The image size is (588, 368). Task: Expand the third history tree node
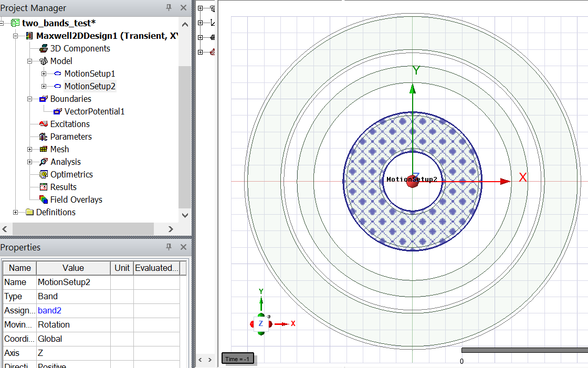[x=200, y=37]
